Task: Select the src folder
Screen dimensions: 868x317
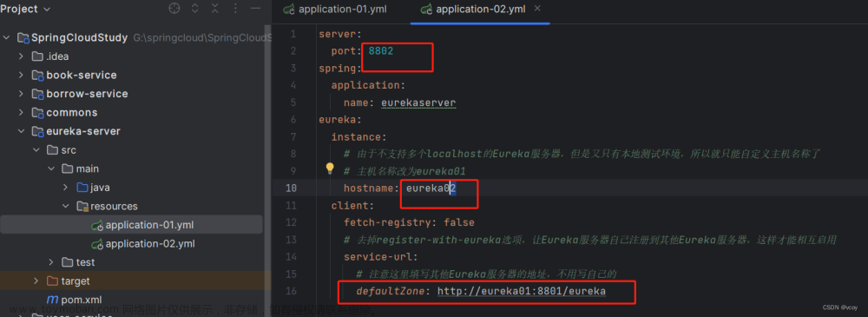Action: (x=69, y=150)
